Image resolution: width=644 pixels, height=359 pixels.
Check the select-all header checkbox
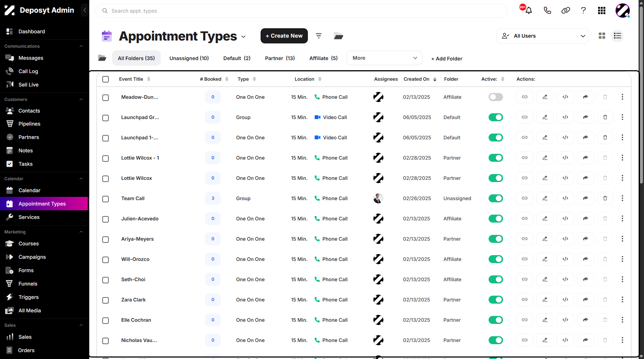point(106,79)
